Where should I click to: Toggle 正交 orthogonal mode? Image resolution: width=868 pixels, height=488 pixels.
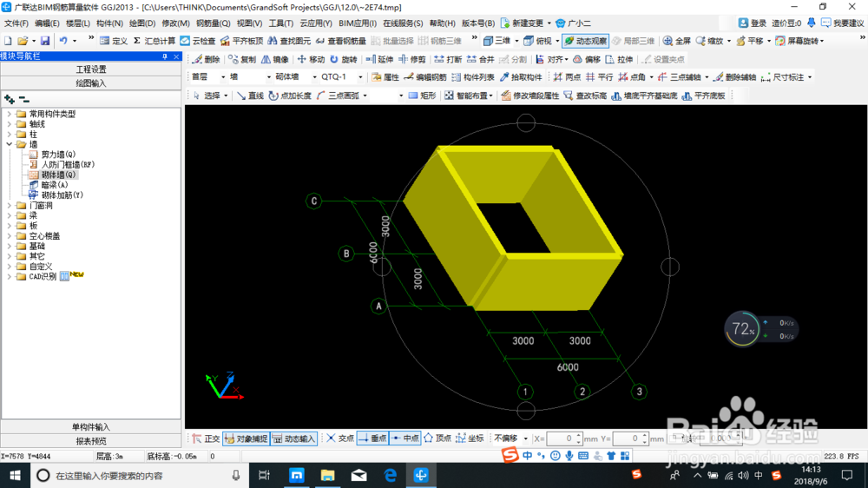click(206, 439)
